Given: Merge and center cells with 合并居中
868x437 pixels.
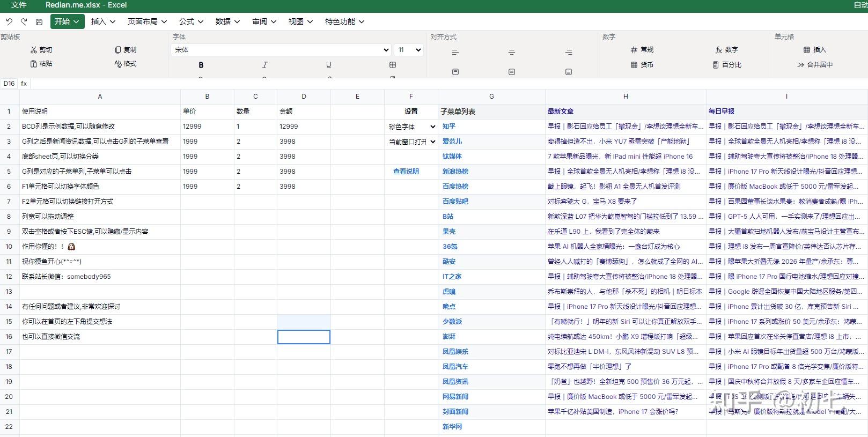Looking at the screenshot, I should [x=814, y=65].
